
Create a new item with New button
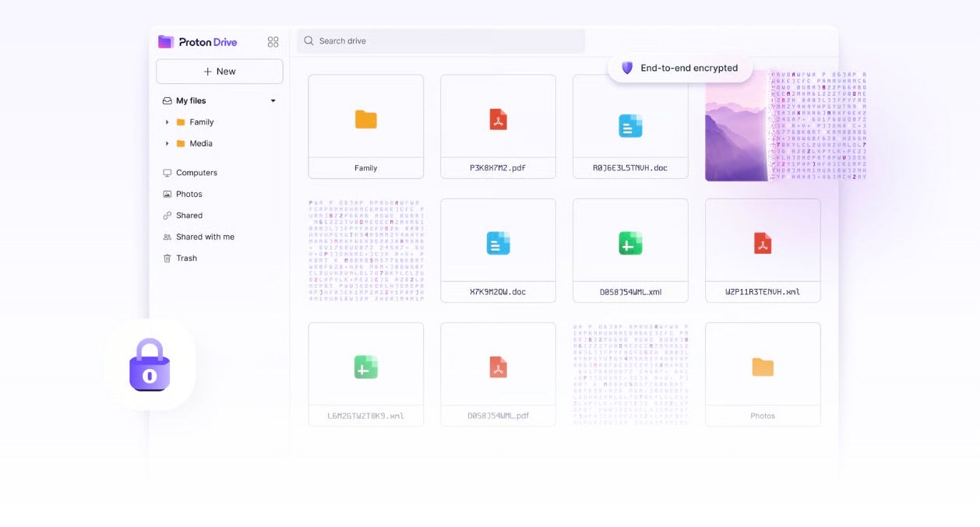tap(220, 71)
